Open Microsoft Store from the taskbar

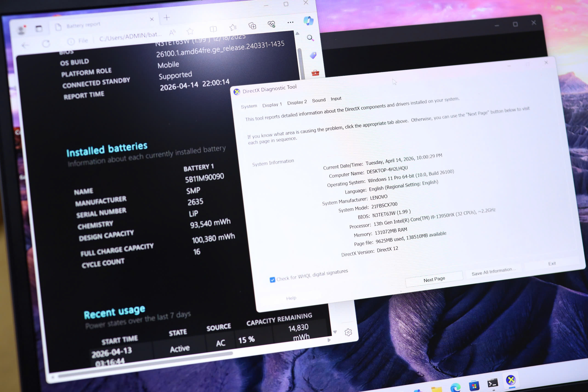click(474, 386)
